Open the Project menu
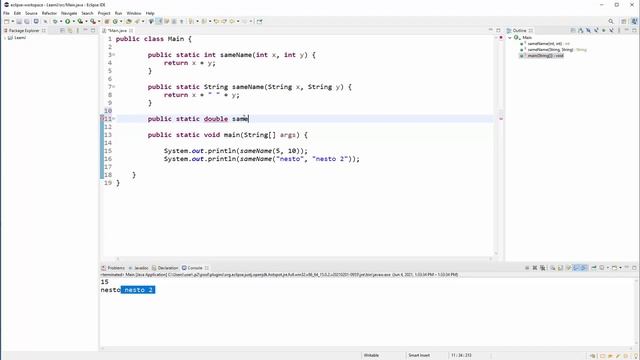 pos(104,13)
